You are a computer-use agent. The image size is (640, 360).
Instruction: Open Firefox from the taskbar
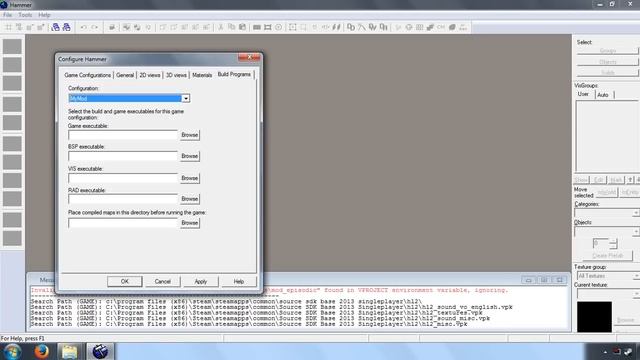pos(41,351)
